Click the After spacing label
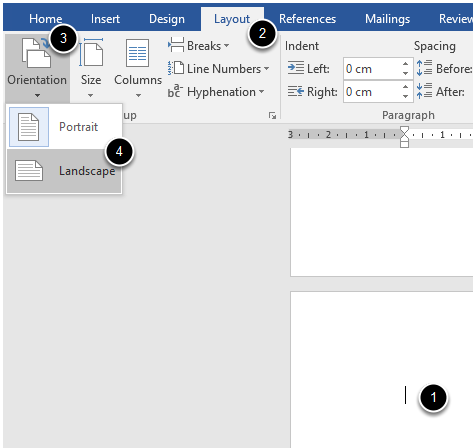The height and width of the screenshot is (448, 473). (450, 92)
